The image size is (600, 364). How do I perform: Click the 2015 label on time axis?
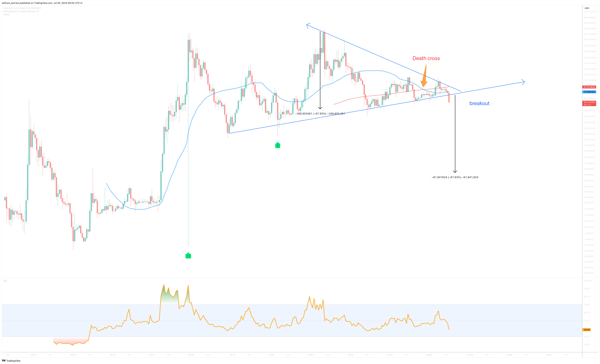(73, 355)
